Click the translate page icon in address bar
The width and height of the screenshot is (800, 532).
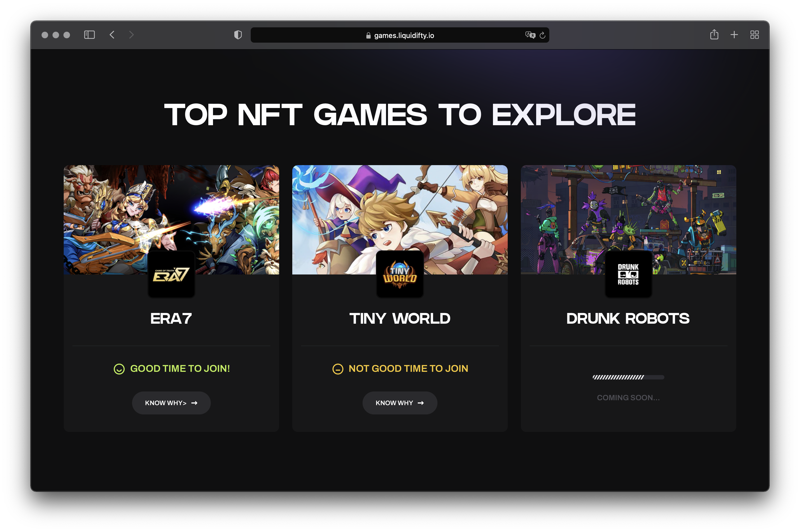(x=530, y=35)
